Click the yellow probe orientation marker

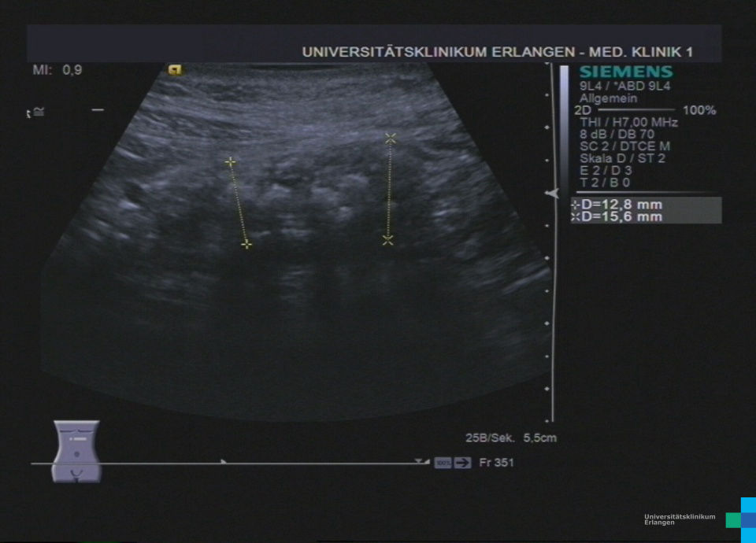click(176, 70)
